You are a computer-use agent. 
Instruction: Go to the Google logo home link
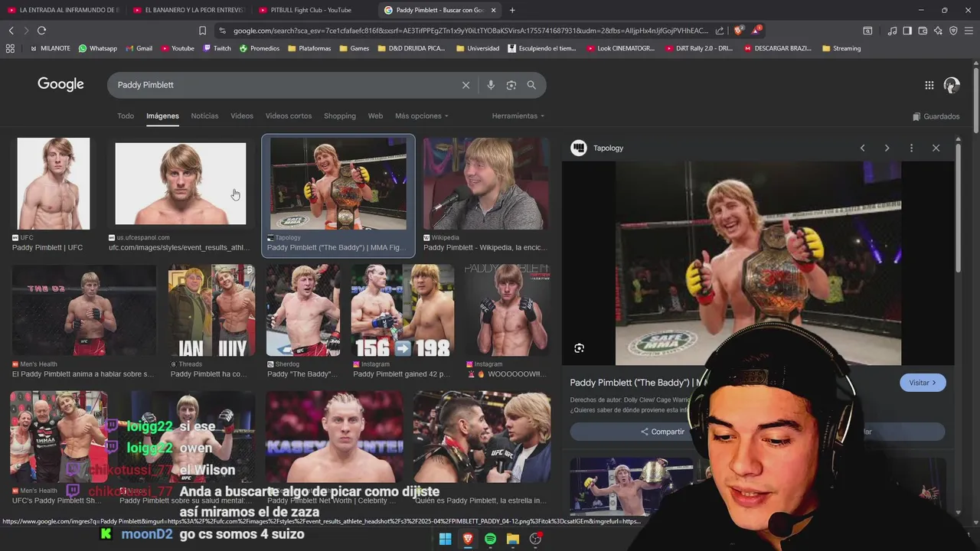click(60, 84)
